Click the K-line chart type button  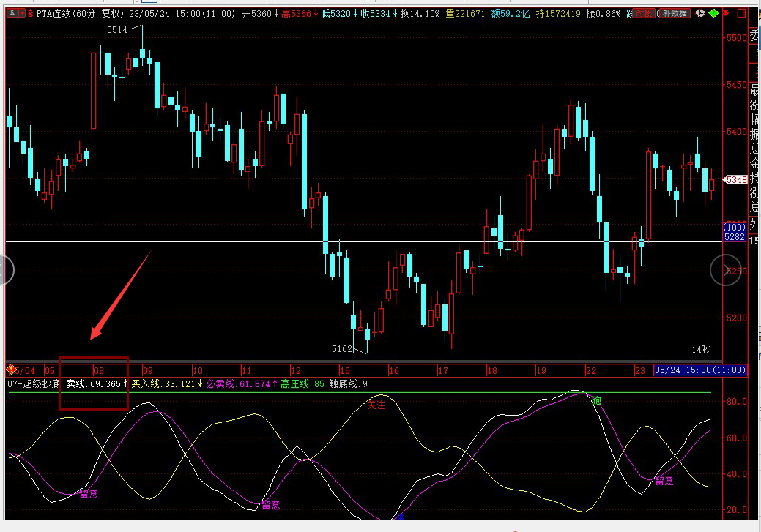(12, 13)
